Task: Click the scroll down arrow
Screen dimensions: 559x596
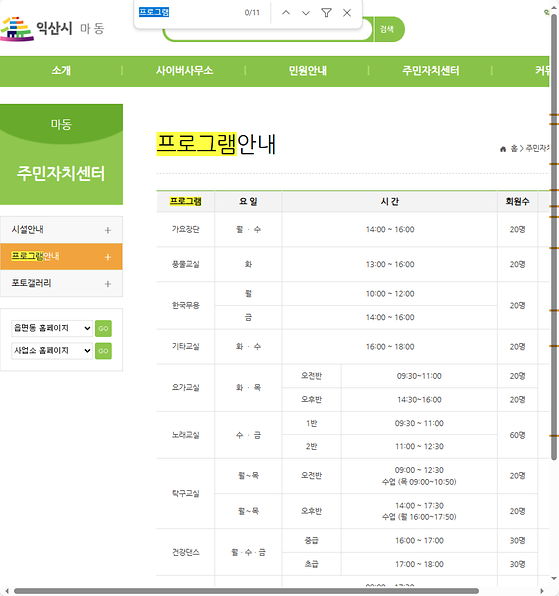Action: coord(554,579)
